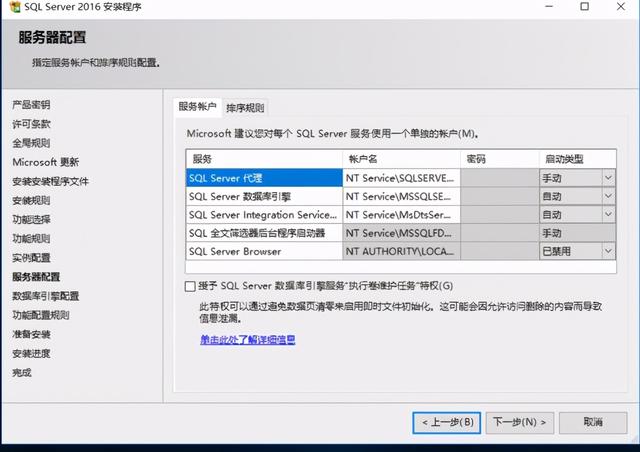Open startup type dropdown for SQL Server 代理
This screenshot has width=640, height=452.
pos(608,178)
